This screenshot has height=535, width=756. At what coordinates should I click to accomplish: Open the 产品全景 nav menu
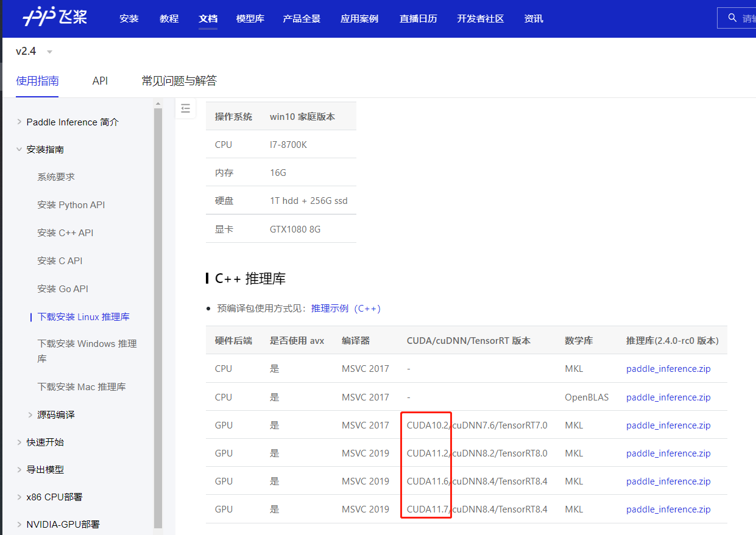(302, 18)
